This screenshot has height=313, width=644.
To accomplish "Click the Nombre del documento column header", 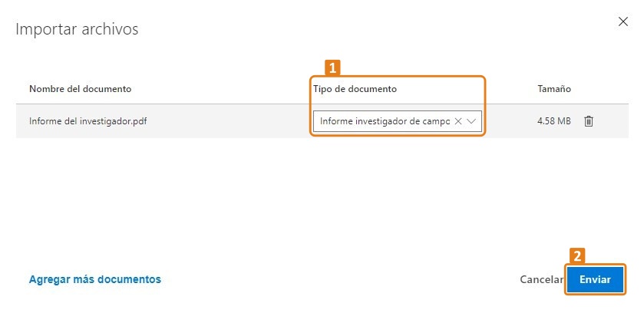I will [80, 89].
